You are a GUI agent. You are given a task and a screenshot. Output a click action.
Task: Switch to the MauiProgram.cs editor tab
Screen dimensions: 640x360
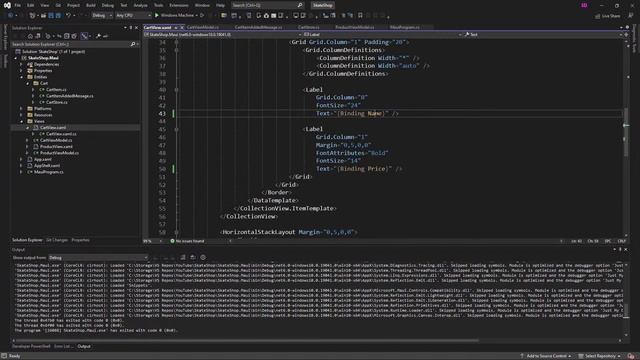pos(404,27)
